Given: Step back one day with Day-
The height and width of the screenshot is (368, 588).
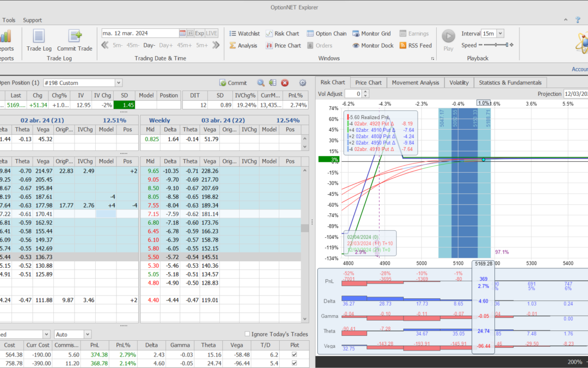Looking at the screenshot, I should click(x=149, y=46).
